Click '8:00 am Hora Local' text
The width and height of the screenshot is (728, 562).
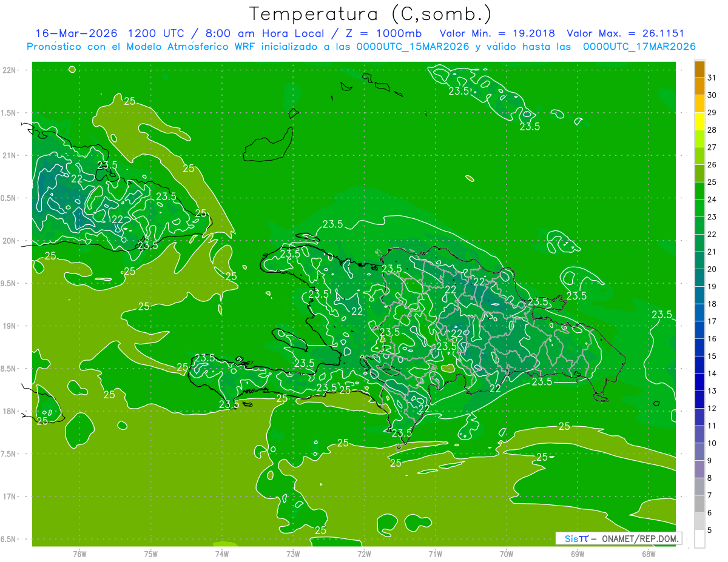268,33
